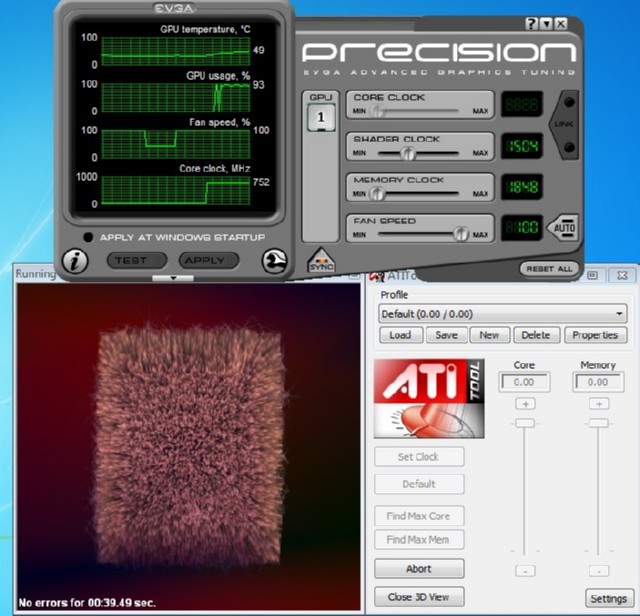The image size is (640, 616).
Task: Click Close 3D View
Action: pos(419,597)
